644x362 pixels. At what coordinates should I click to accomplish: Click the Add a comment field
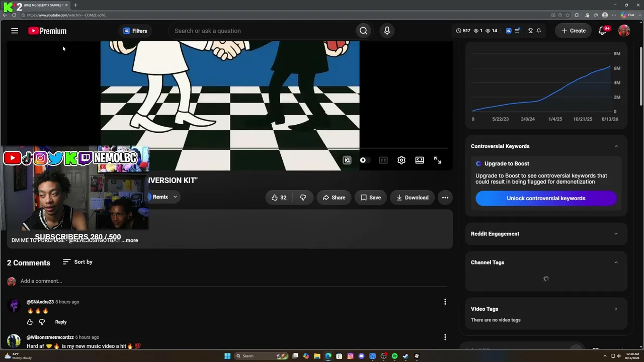pyautogui.click(x=233, y=281)
